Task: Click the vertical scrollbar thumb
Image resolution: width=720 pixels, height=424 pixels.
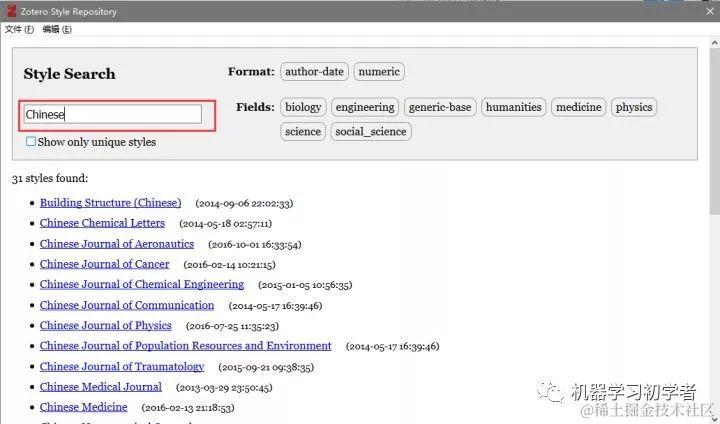Action: tap(714, 131)
